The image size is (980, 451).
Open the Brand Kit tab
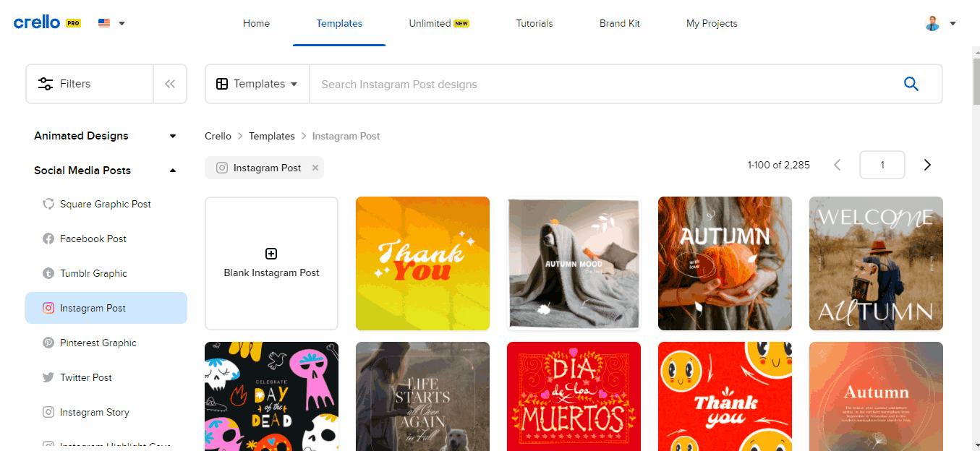point(620,23)
